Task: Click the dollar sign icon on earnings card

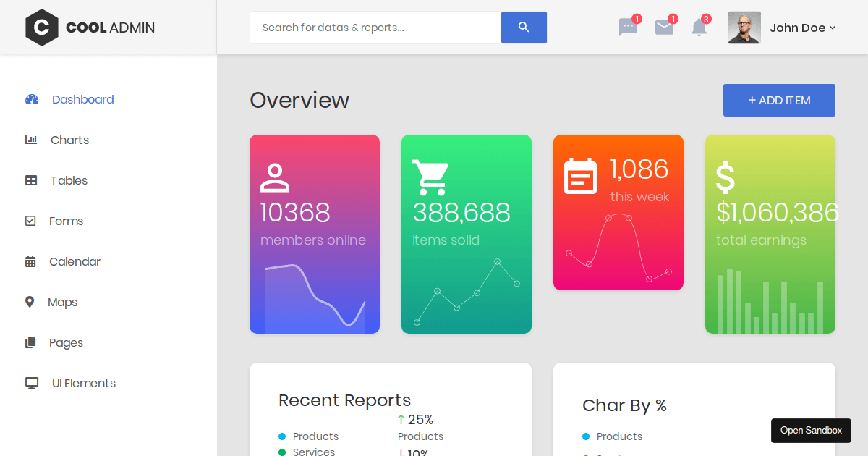Action: coord(725,177)
